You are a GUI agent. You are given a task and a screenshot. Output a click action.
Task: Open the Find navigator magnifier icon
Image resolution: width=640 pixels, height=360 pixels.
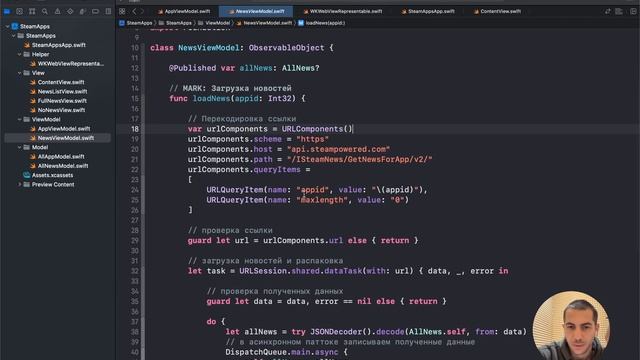point(44,11)
